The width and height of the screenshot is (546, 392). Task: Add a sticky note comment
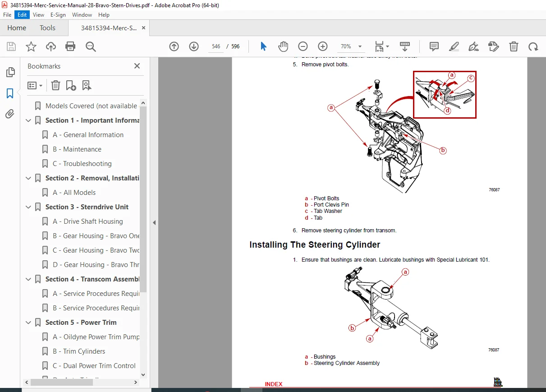(434, 46)
